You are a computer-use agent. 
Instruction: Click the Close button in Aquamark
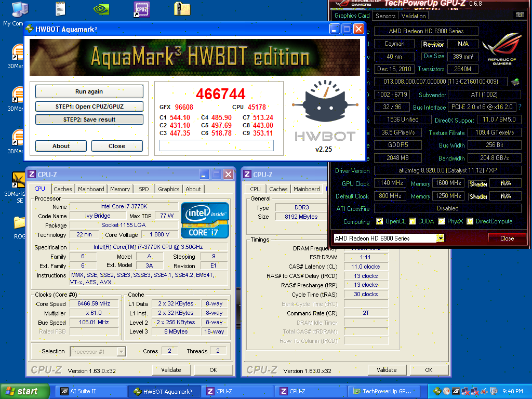tap(117, 146)
